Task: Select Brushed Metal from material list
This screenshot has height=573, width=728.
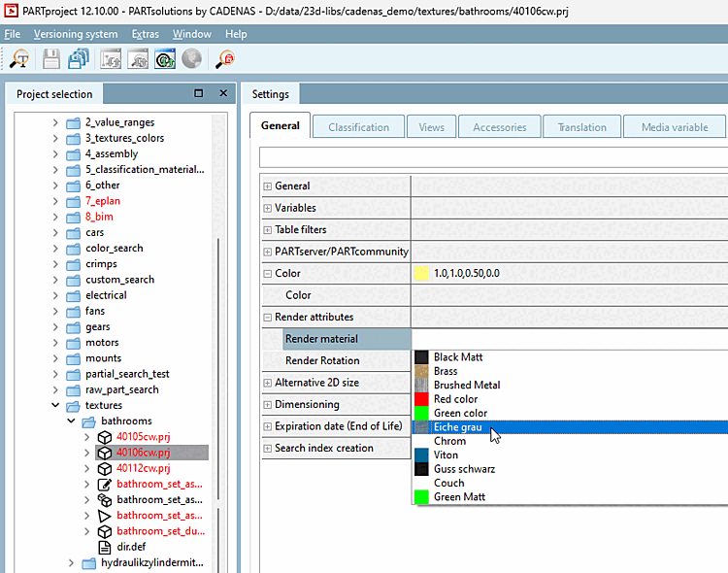Action: (466, 386)
